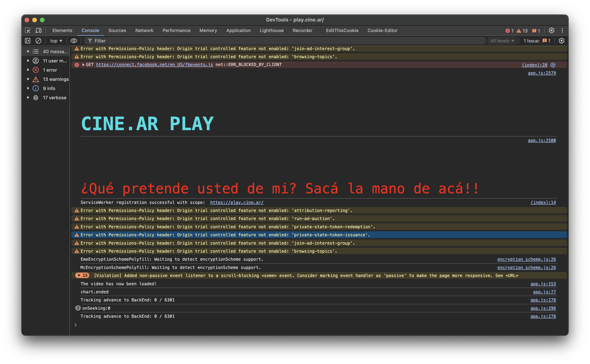This screenshot has height=364, width=590.
Task: Click warning icon on 'run-ad-auction' row
Action: point(77,219)
